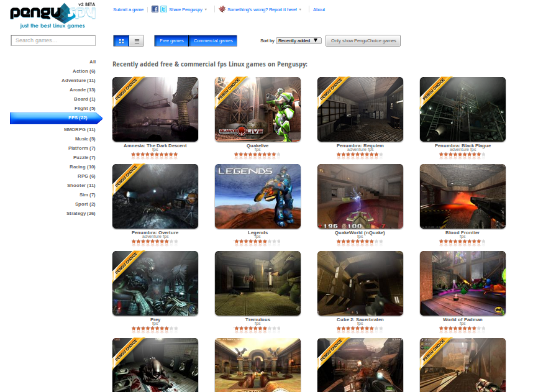Toggle the Free games filter
The width and height of the screenshot is (533, 392).
(x=171, y=41)
